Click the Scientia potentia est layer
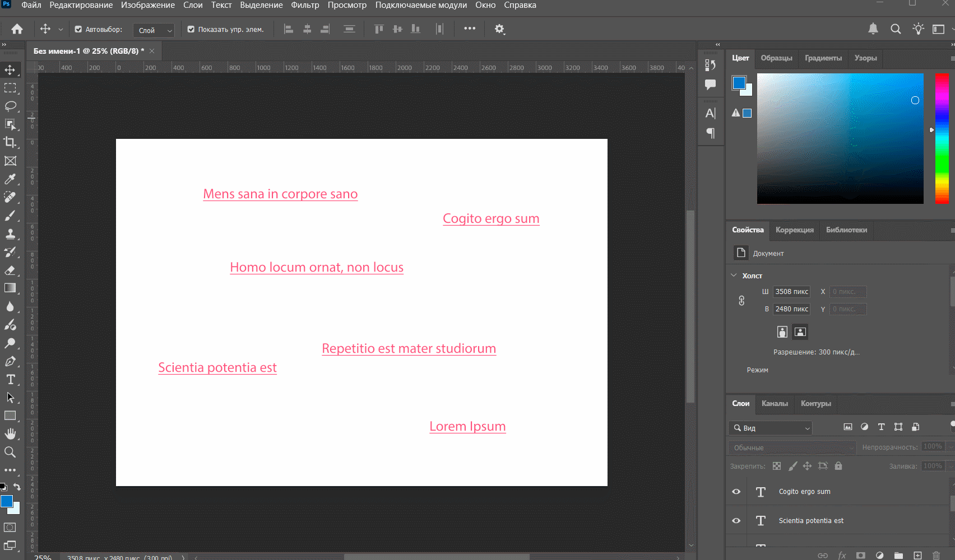This screenshot has width=955, height=560. 810,521
